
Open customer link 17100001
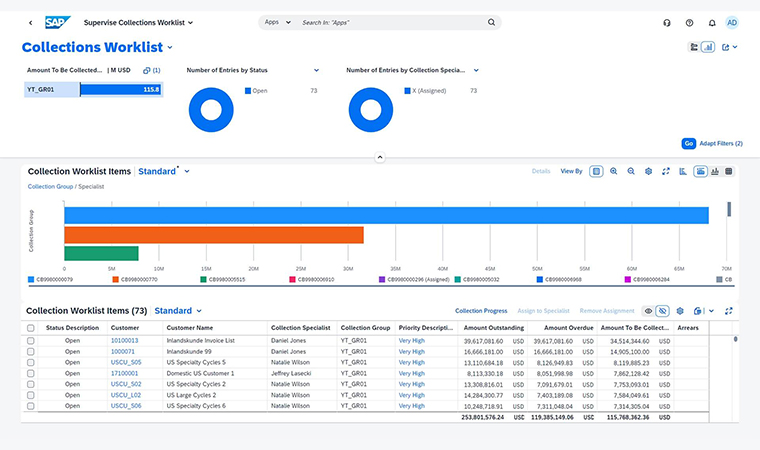click(123, 373)
